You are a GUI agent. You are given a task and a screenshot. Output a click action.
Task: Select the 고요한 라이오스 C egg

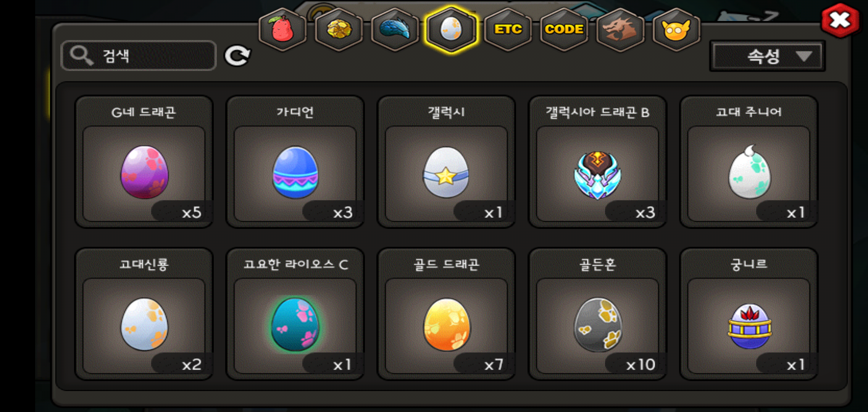point(295,314)
